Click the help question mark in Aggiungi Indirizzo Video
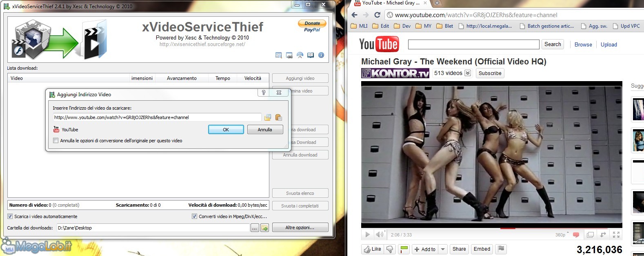The height and width of the screenshot is (256, 644). 264,93
